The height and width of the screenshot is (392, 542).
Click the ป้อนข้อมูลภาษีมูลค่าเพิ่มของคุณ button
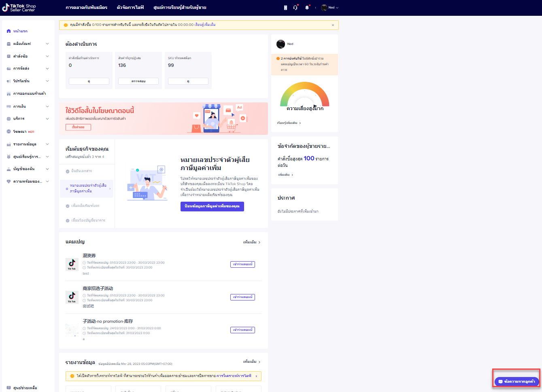(212, 206)
